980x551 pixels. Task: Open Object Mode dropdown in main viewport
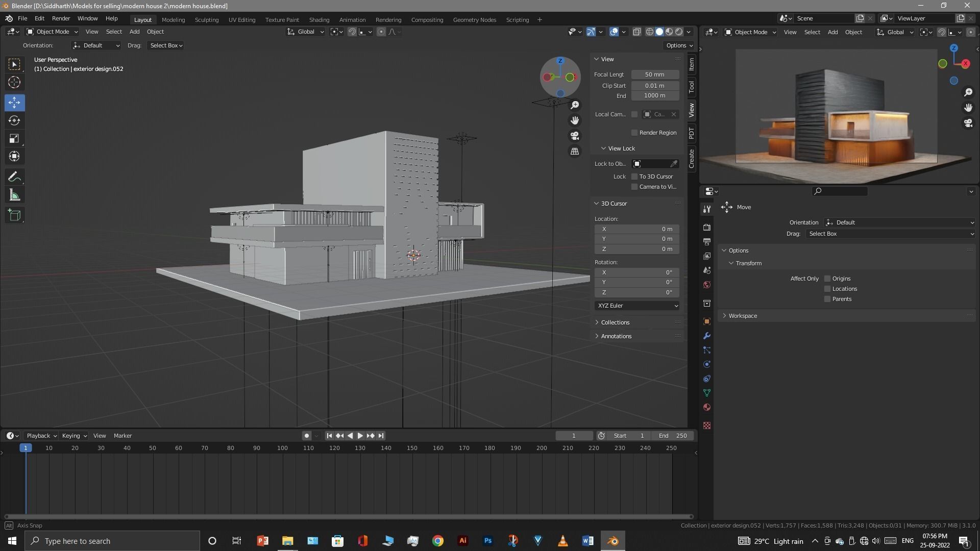tap(52, 32)
